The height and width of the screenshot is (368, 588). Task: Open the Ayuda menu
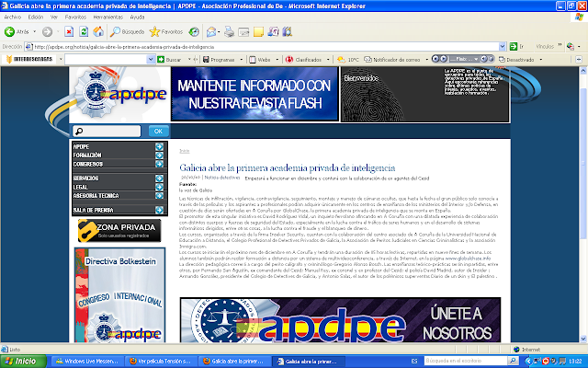tap(137, 17)
